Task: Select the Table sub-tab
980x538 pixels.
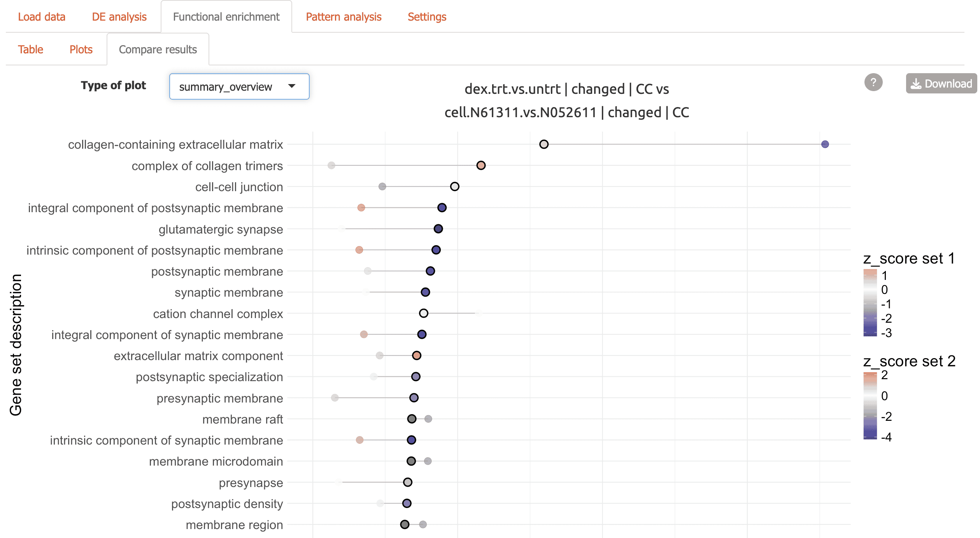Action: tap(30, 49)
